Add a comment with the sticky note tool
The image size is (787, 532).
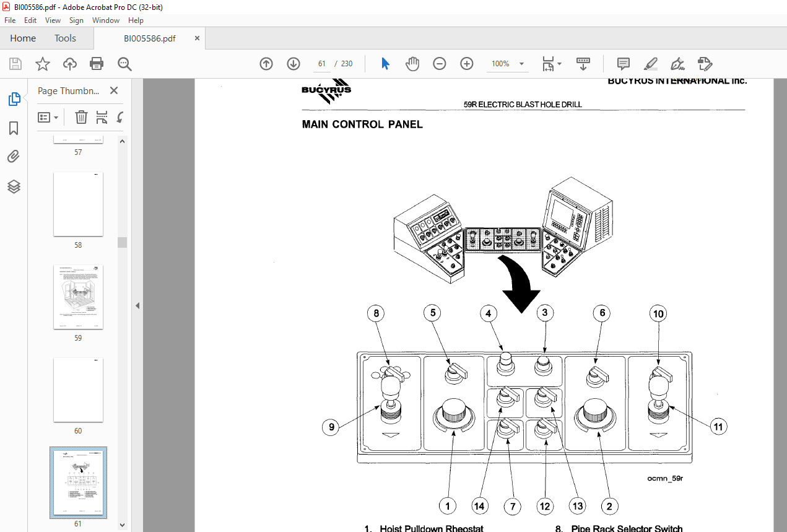coord(624,64)
